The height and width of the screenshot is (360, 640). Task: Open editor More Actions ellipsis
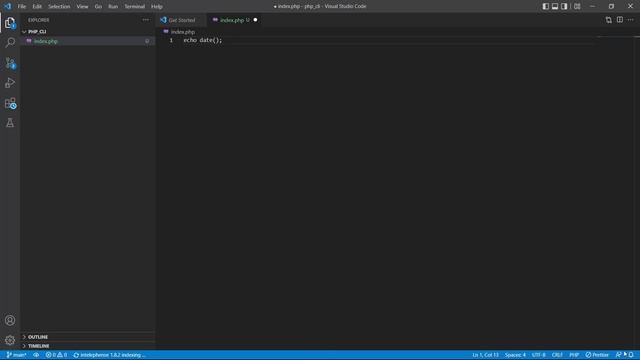click(631, 20)
